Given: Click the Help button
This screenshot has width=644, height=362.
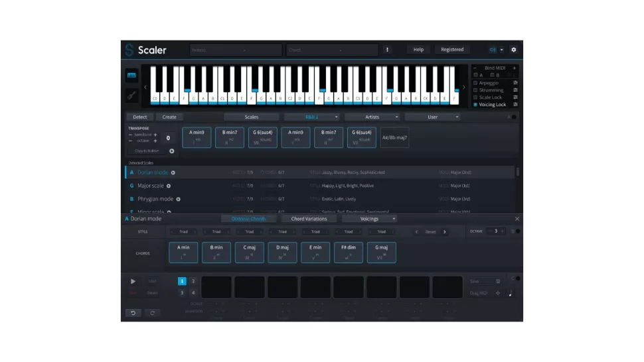Looking at the screenshot, I should (418, 50).
